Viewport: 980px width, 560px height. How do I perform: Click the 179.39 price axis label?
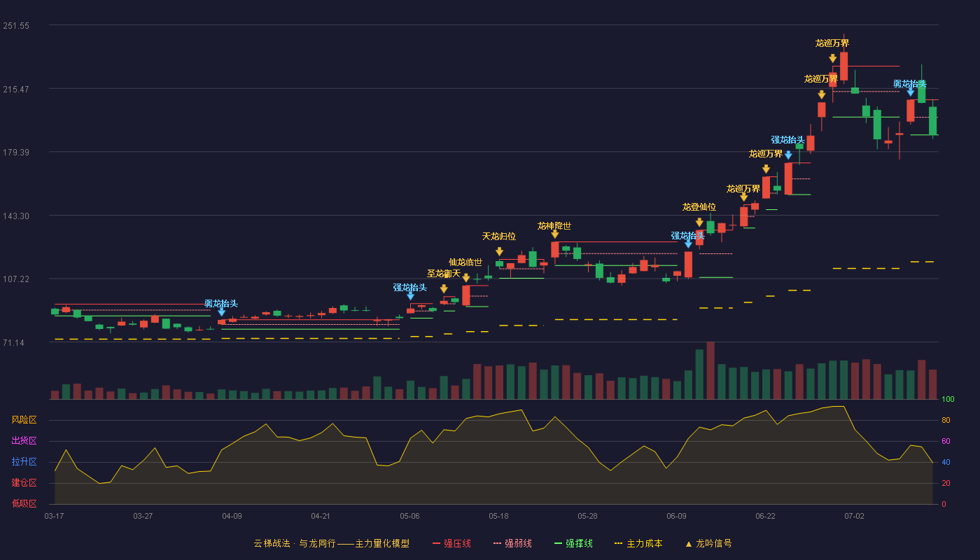[16, 153]
